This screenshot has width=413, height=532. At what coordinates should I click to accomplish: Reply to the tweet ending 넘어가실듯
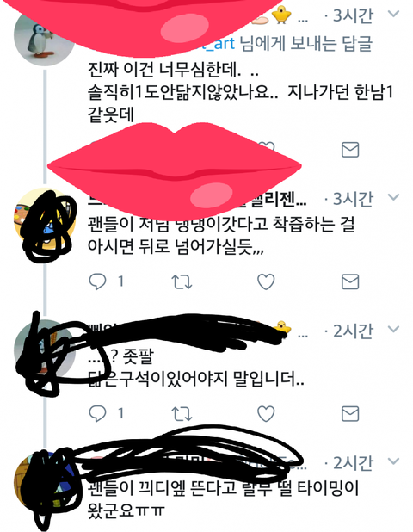pyautogui.click(x=97, y=281)
